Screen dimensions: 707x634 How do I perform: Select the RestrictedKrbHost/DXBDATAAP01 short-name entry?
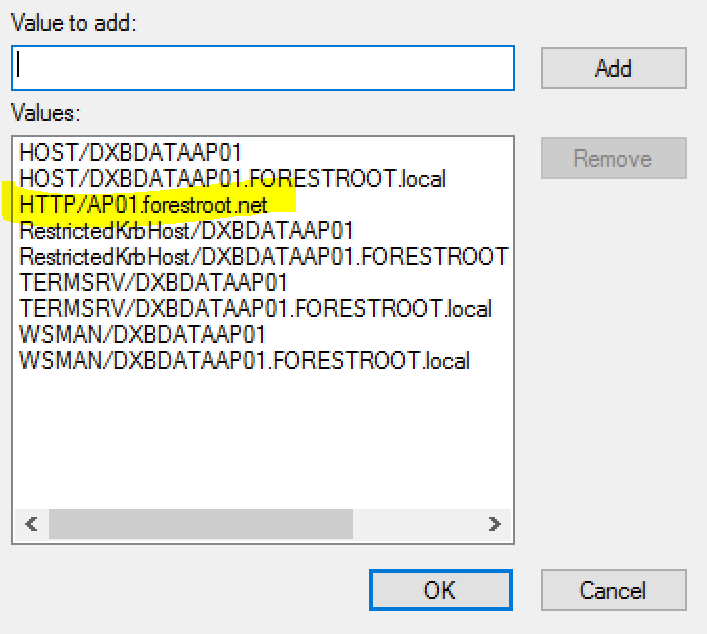pyautogui.click(x=186, y=231)
